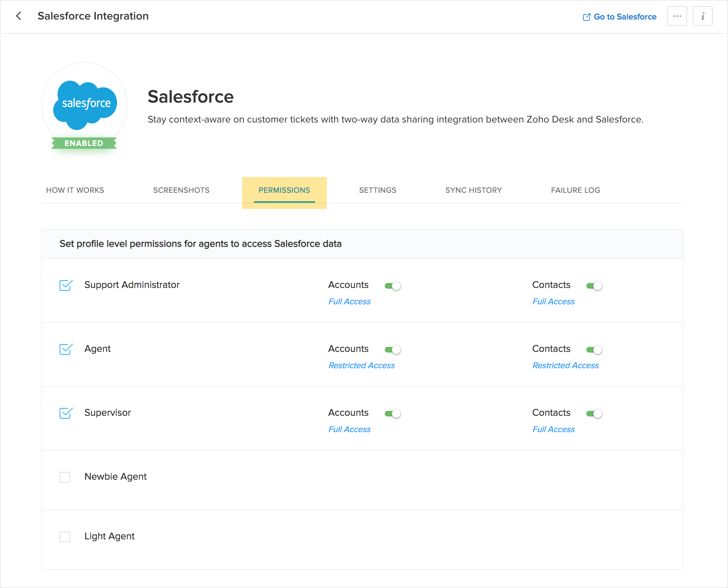Disable Contacts toggle for Agent profile
This screenshot has height=588, width=728.
594,349
